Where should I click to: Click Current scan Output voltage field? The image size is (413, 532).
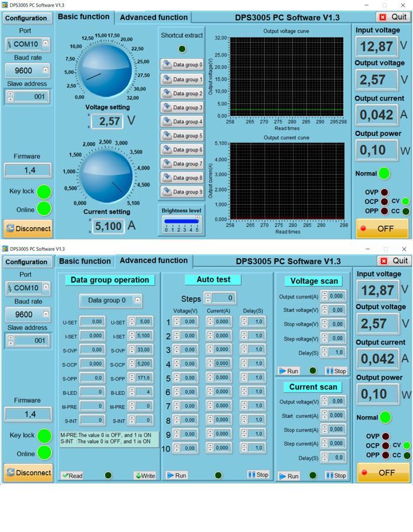point(336,401)
